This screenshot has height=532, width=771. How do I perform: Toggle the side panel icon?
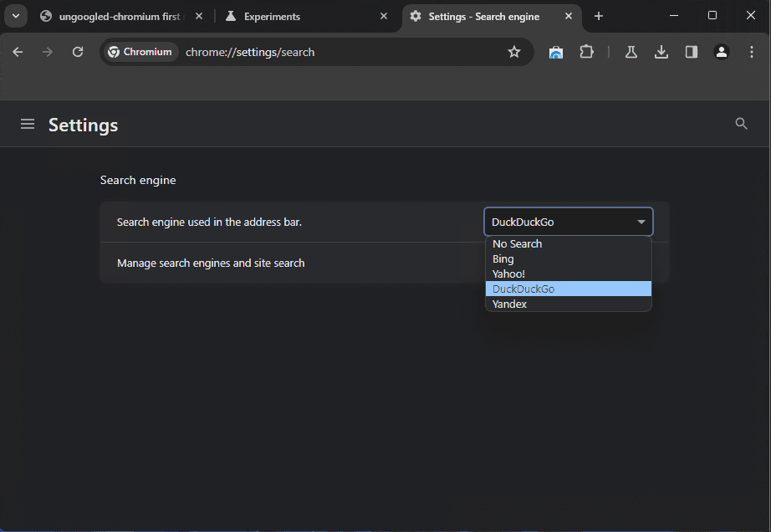pos(692,52)
